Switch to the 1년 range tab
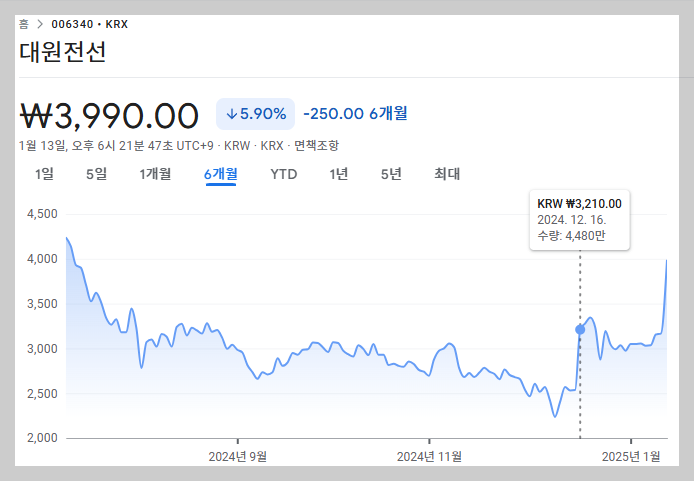Viewport: 694px width, 481px height. 339,174
